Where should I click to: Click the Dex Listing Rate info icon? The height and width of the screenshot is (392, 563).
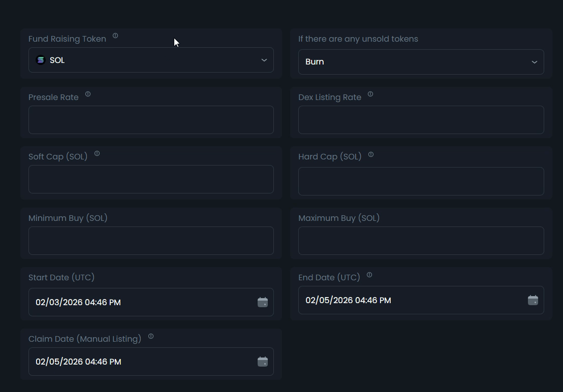(x=370, y=94)
